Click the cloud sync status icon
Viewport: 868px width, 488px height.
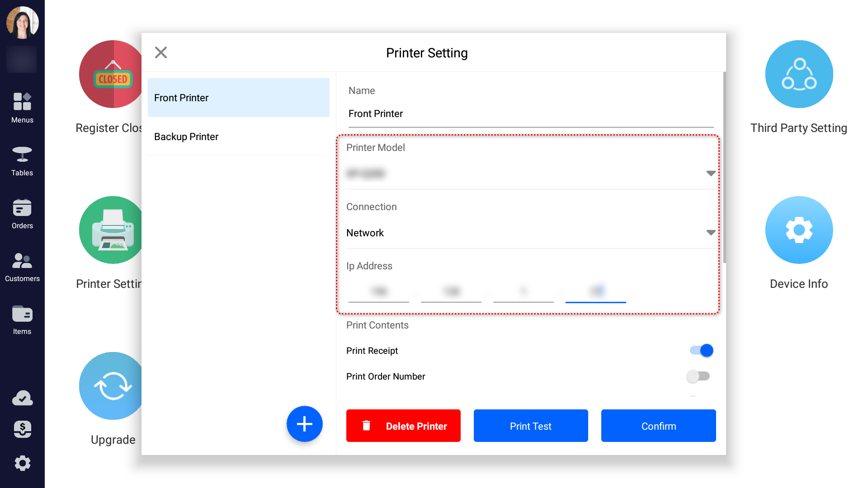tap(22, 398)
